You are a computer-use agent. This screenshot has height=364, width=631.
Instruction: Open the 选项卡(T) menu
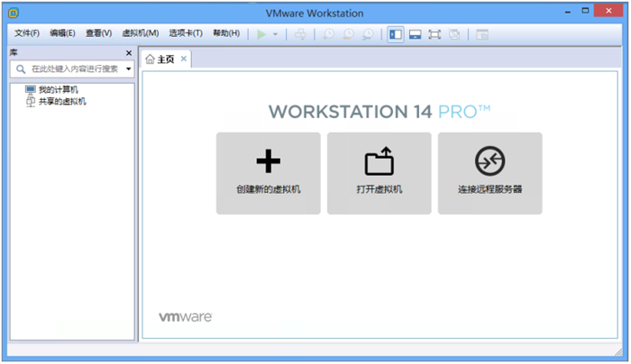[186, 33]
